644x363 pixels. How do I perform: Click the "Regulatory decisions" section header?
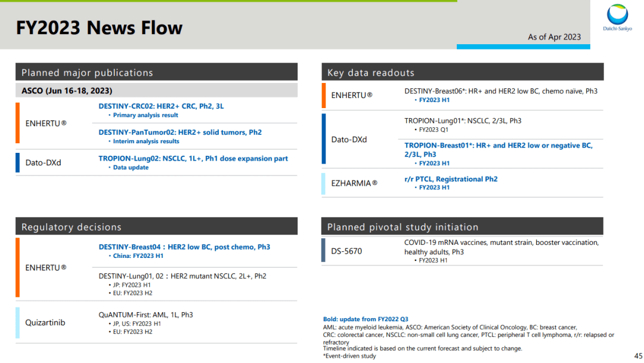coord(72,227)
